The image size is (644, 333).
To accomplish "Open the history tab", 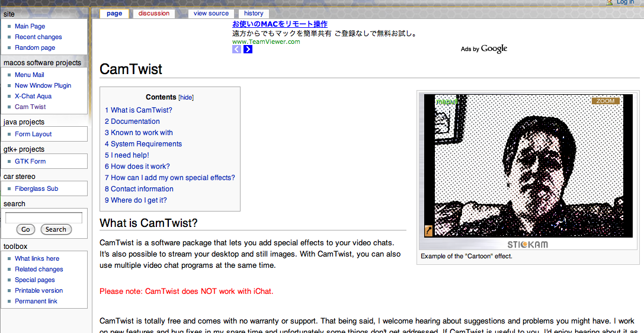I will tap(254, 14).
